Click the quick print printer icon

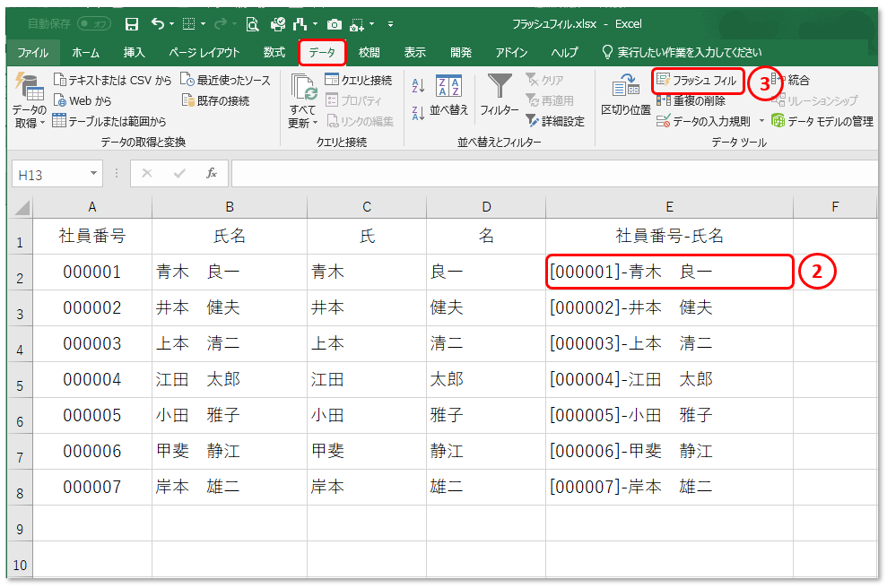tap(278, 23)
